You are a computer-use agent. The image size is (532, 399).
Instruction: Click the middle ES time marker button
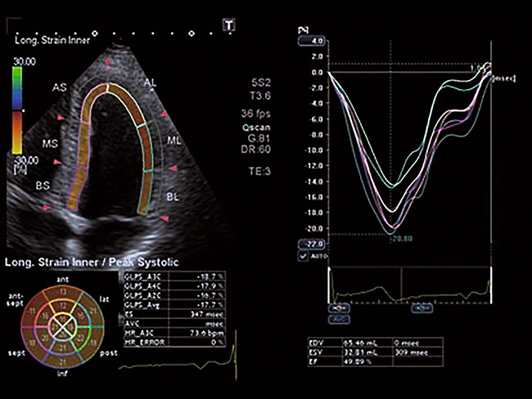click(422, 309)
